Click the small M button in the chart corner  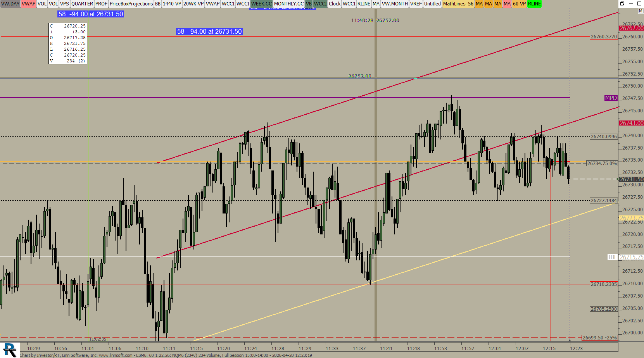click(x=641, y=12)
